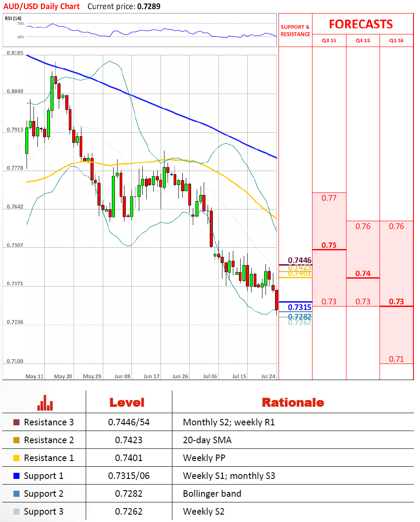Image resolution: width=420 pixels, height=522 pixels.
Task: Click the Jun 08 date axis label
Action: 122,377
